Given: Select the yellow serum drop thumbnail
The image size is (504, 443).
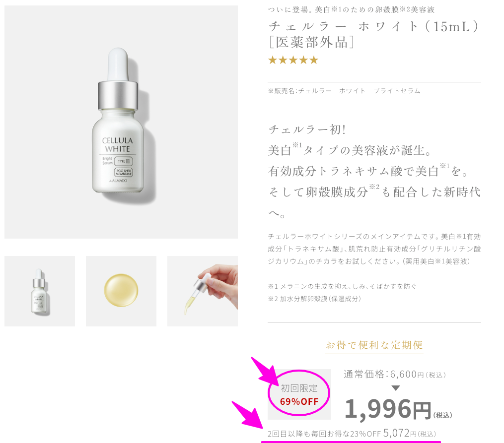Looking at the screenshot, I should [x=121, y=291].
